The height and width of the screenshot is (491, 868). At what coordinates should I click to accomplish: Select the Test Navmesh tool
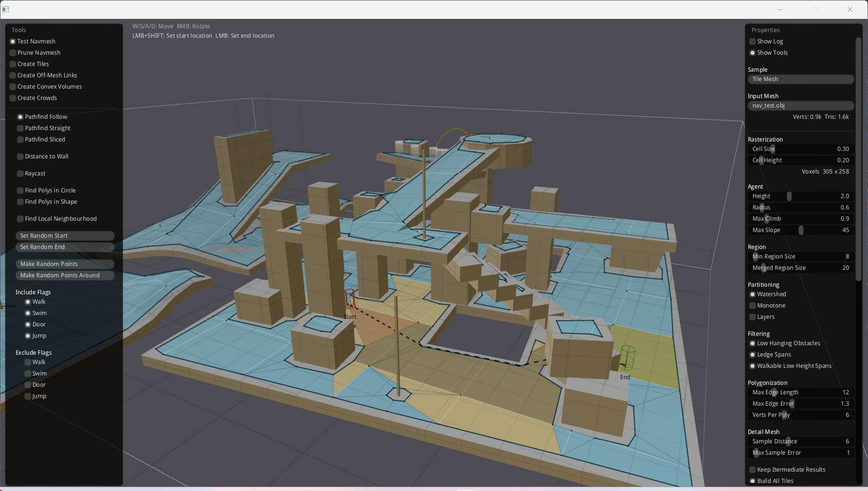pos(33,42)
